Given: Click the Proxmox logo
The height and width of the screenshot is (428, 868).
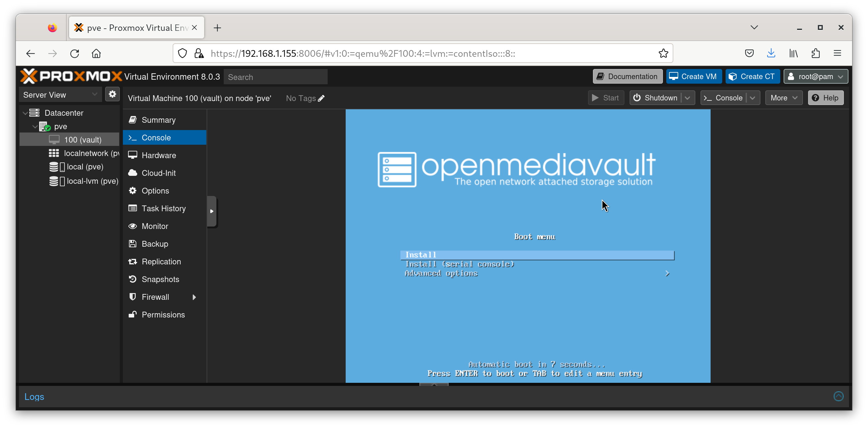Looking at the screenshot, I should [x=71, y=76].
